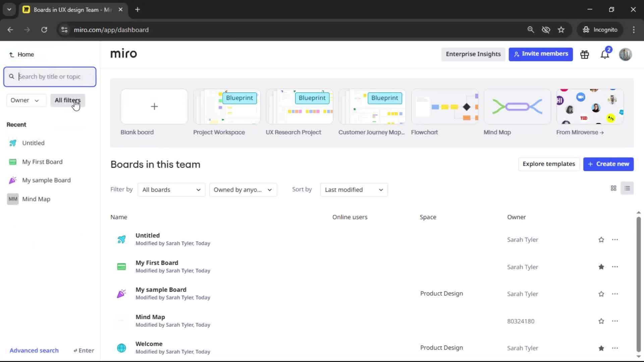Select the Boards in UX design Team tab
Viewport: 644px width, 362px height.
point(73,9)
